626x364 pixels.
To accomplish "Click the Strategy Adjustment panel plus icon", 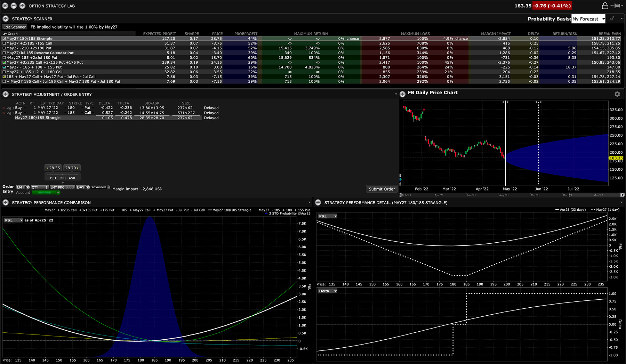I will click(x=5, y=94).
